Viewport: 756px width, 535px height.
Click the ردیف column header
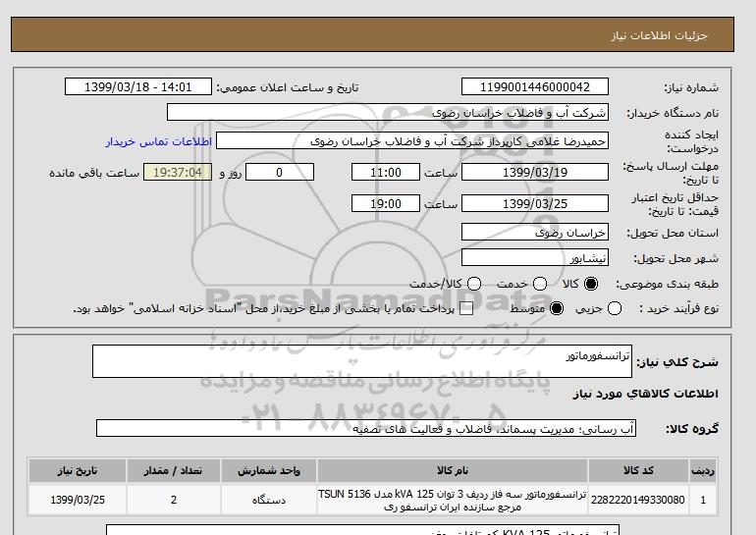(x=703, y=470)
